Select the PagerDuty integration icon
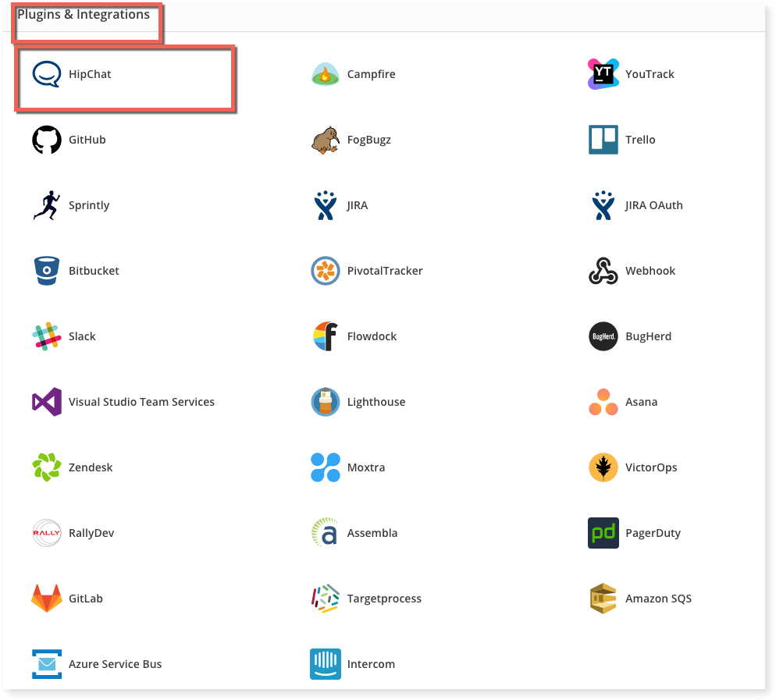776x700 pixels. [x=603, y=533]
